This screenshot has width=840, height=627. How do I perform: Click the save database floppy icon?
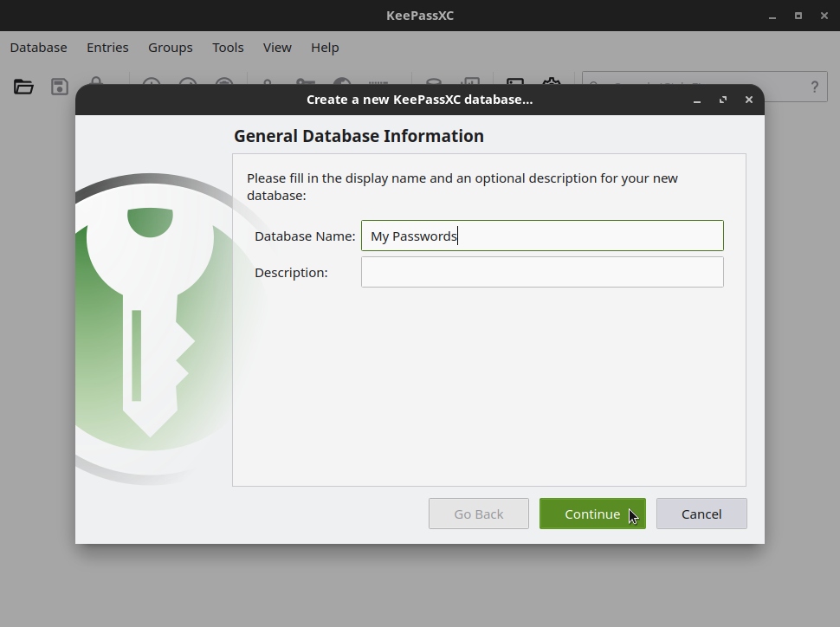(60, 87)
